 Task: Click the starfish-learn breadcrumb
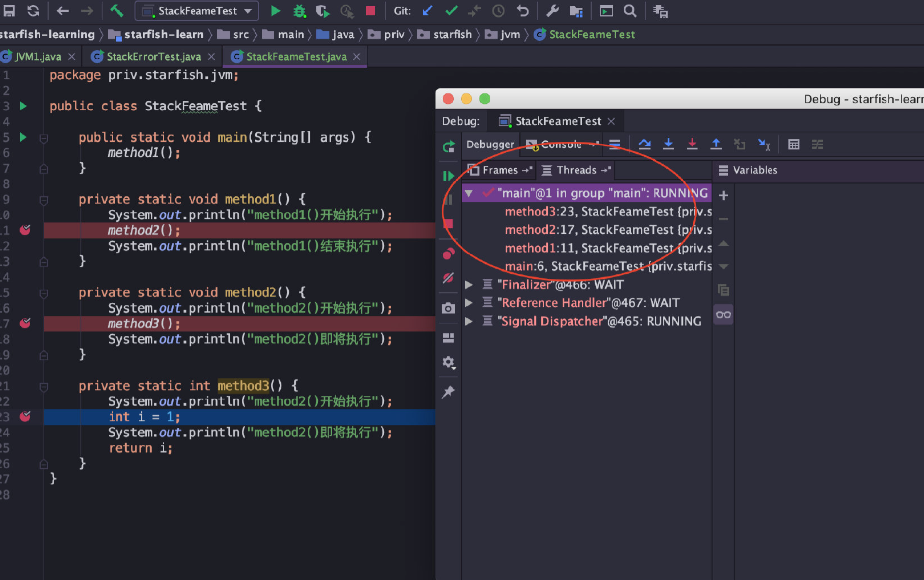156,35
